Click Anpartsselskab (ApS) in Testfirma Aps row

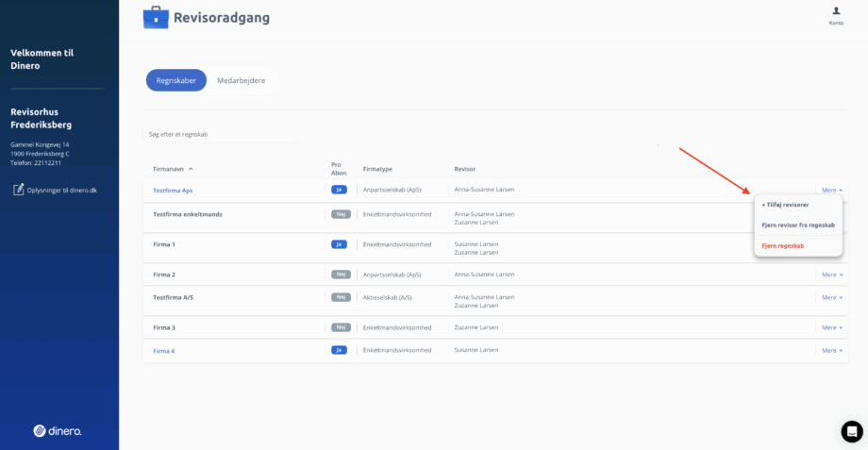(392, 190)
